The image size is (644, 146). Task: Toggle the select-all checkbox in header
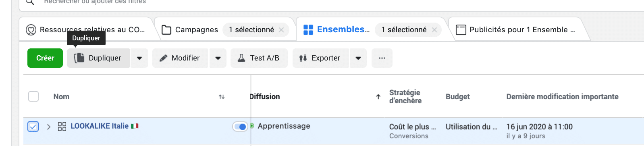pos(33,96)
